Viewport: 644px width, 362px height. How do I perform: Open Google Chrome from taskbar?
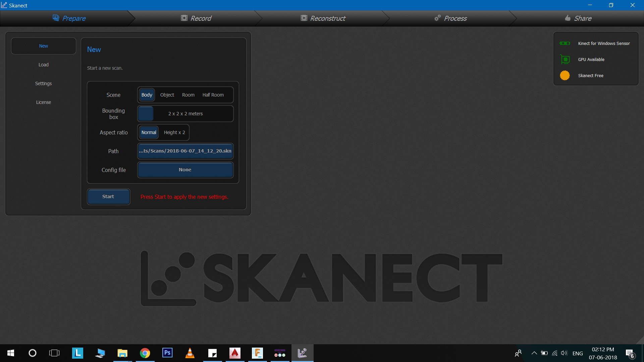tap(145, 353)
